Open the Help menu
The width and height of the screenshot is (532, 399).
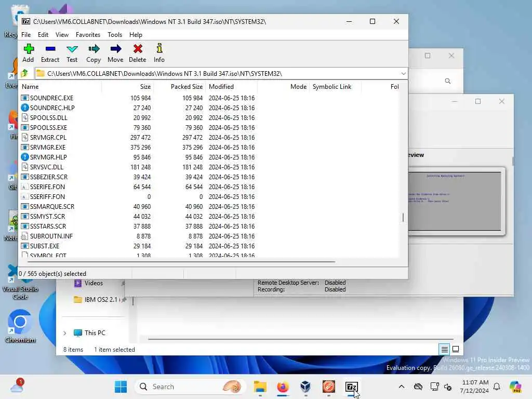136,35
